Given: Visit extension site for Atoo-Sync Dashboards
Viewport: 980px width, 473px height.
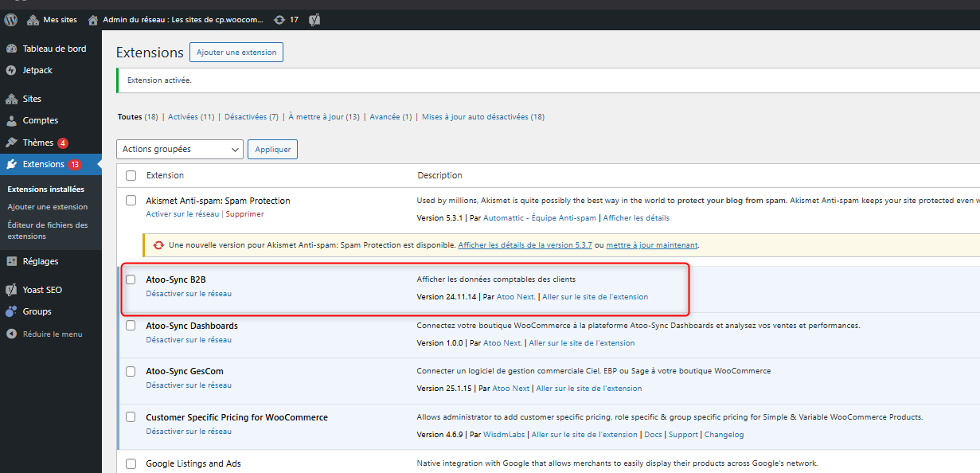Looking at the screenshot, I should tap(582, 343).
